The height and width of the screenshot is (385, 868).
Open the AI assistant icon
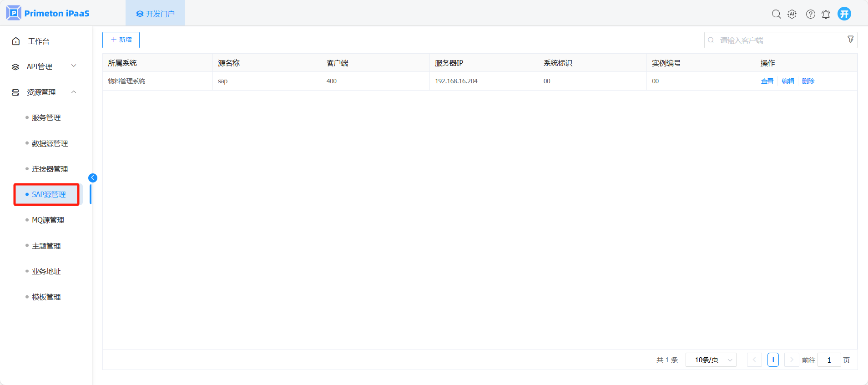click(x=792, y=14)
